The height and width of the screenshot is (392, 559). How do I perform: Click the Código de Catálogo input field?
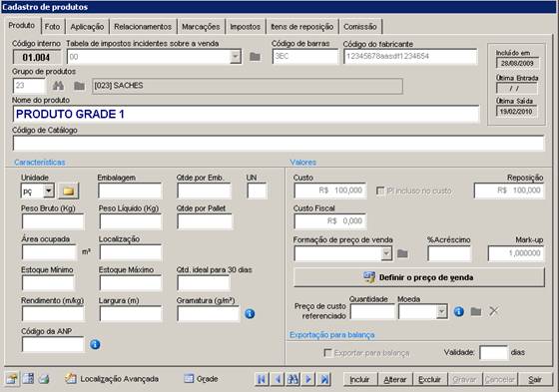(279, 143)
